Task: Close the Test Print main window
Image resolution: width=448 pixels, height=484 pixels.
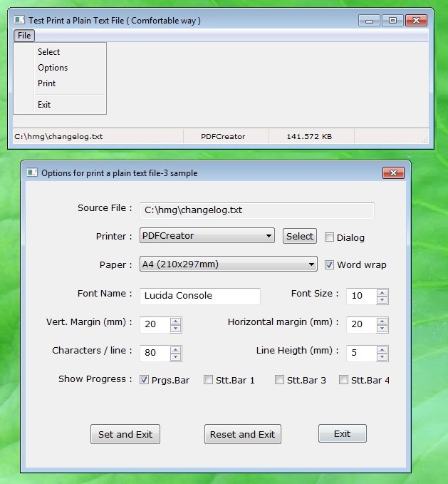Action: click(416, 21)
